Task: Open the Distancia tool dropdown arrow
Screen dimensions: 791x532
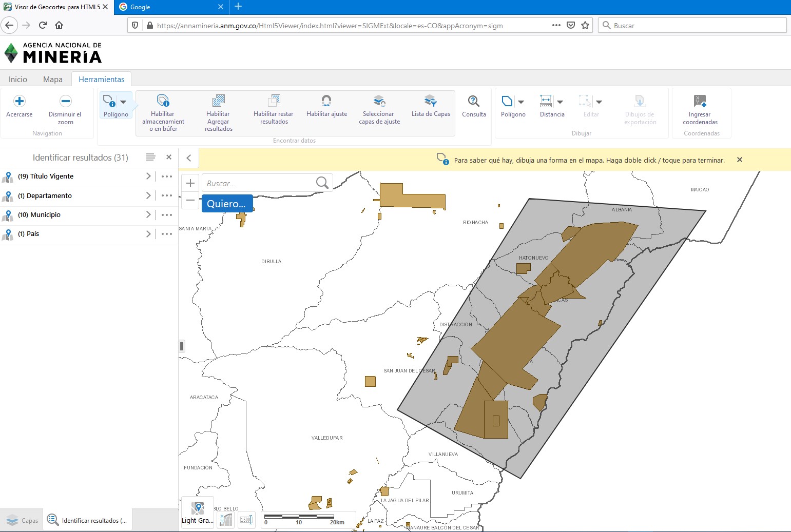Action: pos(560,102)
